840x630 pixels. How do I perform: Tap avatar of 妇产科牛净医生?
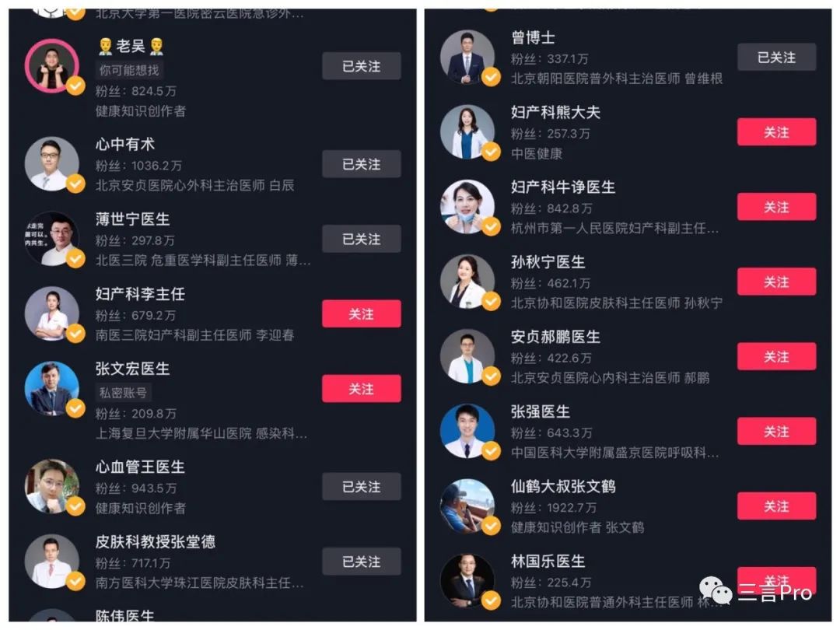click(467, 207)
